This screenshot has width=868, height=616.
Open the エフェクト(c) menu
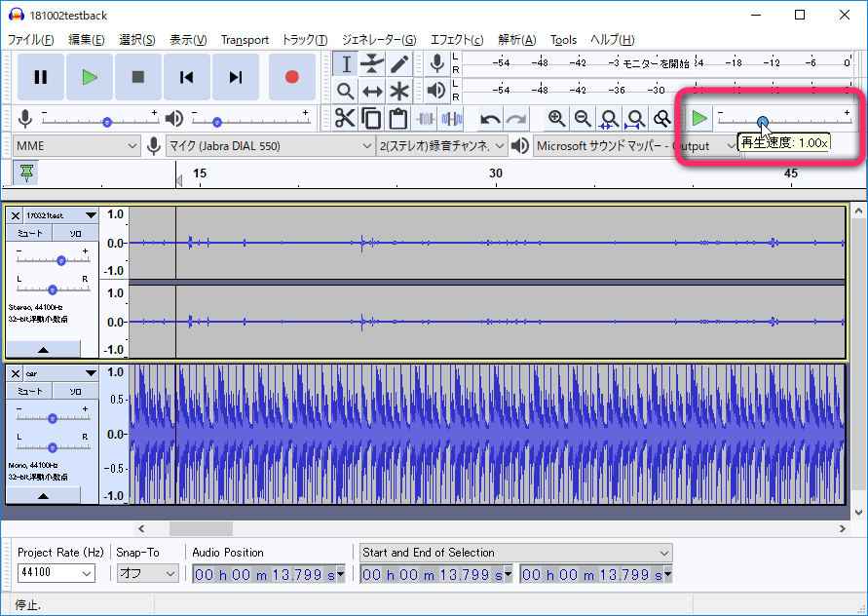click(x=457, y=40)
